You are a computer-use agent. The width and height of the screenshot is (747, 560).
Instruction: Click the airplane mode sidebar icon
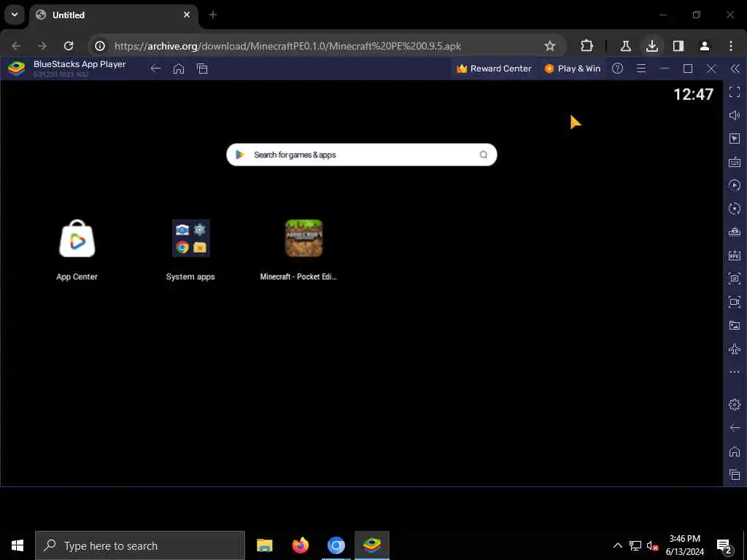[x=735, y=349]
